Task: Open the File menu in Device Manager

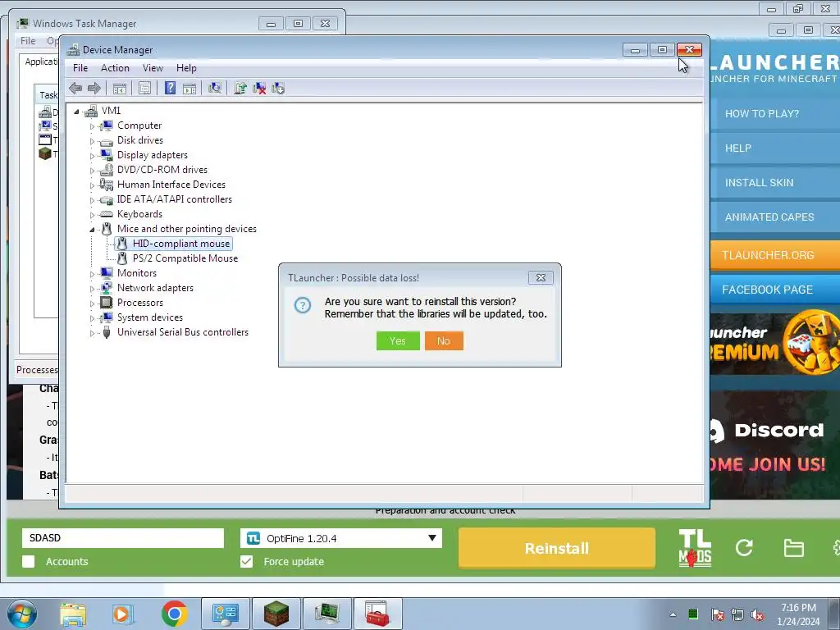Action: (x=80, y=68)
